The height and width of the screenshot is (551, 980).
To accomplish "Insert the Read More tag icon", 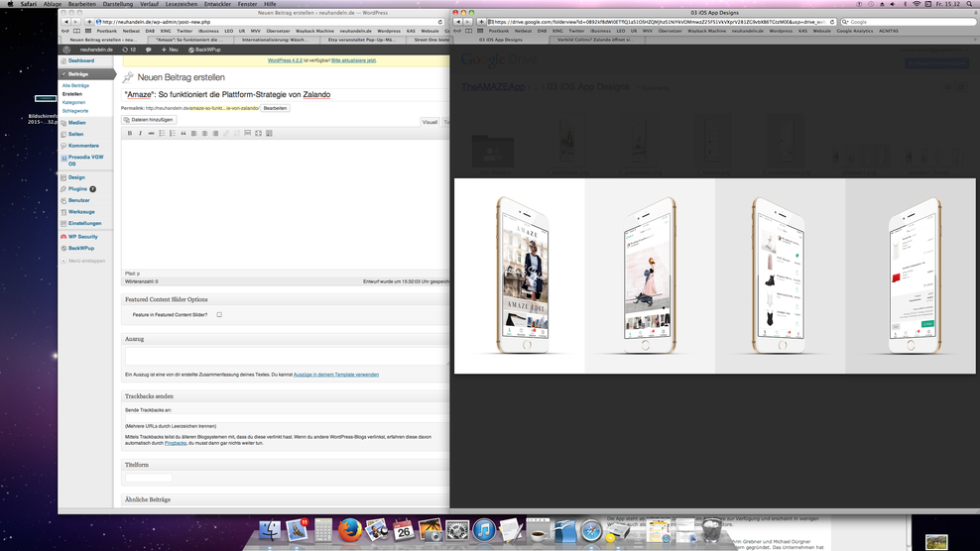I will pos(248,133).
